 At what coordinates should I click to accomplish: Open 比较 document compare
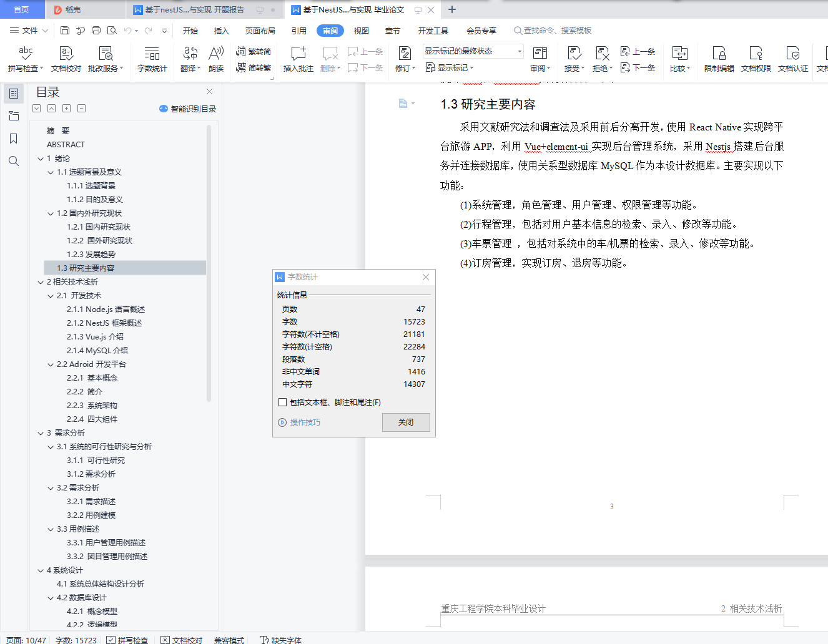pos(679,59)
